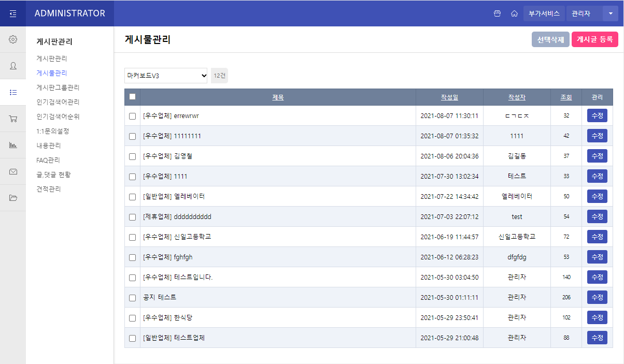Expand the 관리자 dropdown arrow
The height and width of the screenshot is (364, 624).
tap(610, 13)
